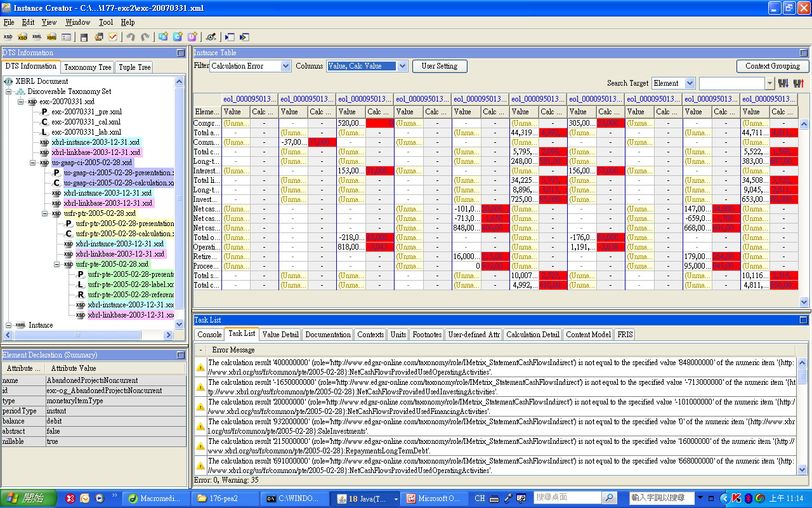Click the Undo arrow icon
Screen dimensions: 812x508
(x=131, y=37)
